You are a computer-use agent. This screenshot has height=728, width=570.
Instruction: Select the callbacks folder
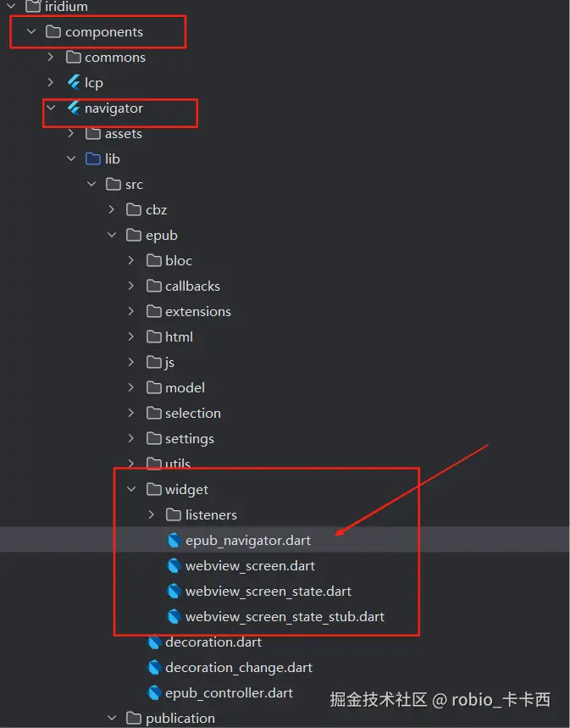(x=192, y=286)
